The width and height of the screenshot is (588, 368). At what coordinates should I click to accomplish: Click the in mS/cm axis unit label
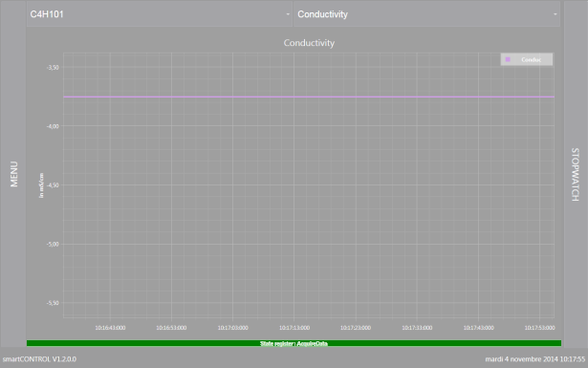[41, 185]
